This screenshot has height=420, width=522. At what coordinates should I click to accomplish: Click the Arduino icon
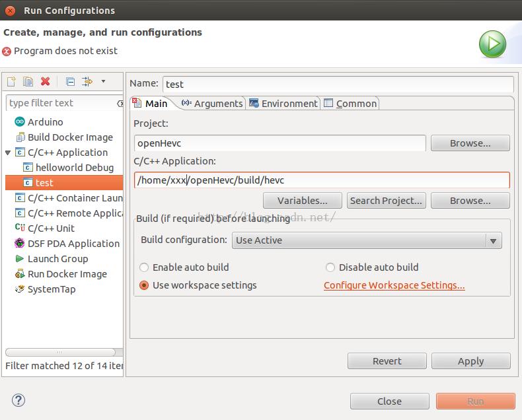[x=20, y=122]
